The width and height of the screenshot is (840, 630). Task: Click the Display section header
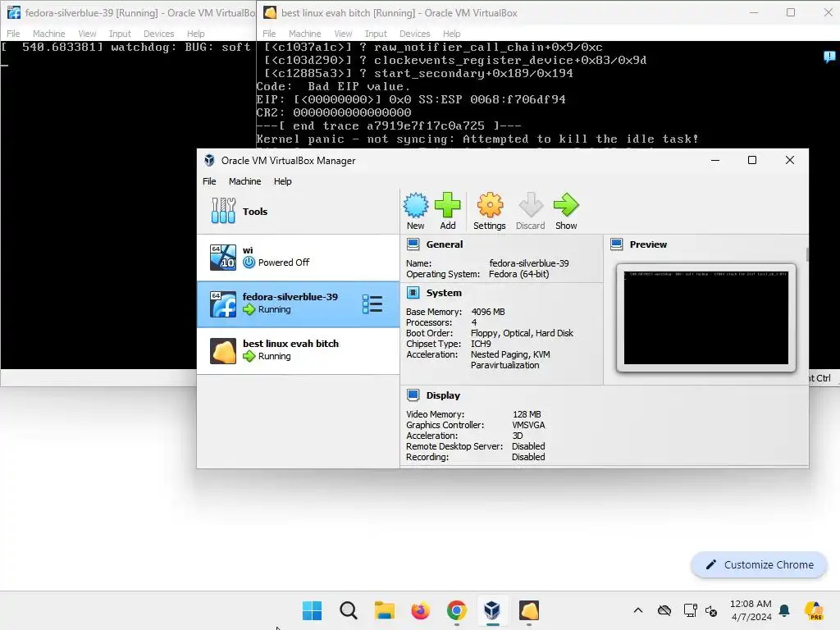[x=443, y=395]
